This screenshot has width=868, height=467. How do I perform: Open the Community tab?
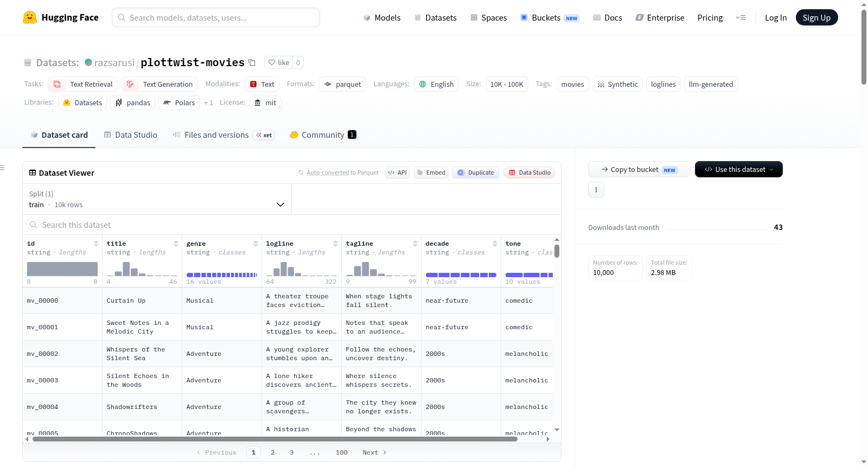[323, 135]
